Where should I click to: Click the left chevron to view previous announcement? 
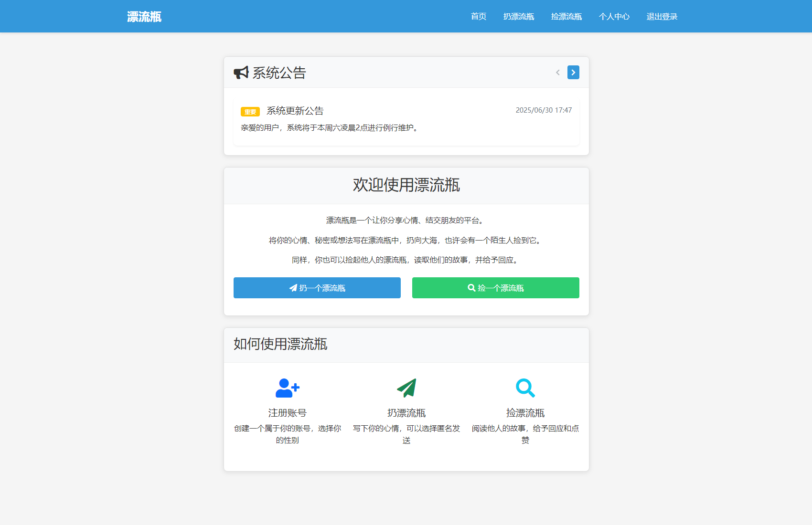(x=557, y=72)
